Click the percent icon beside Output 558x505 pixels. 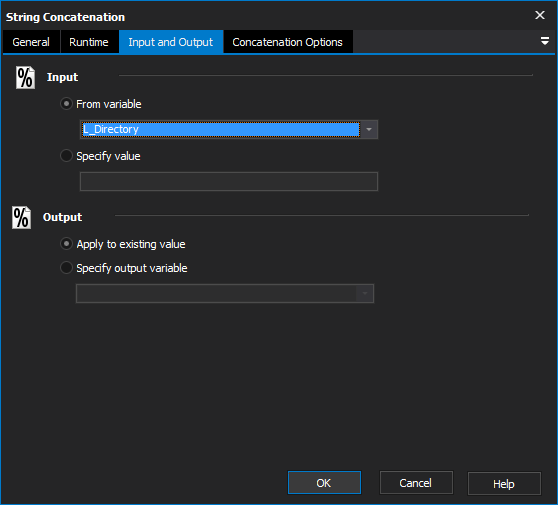[x=21, y=217]
